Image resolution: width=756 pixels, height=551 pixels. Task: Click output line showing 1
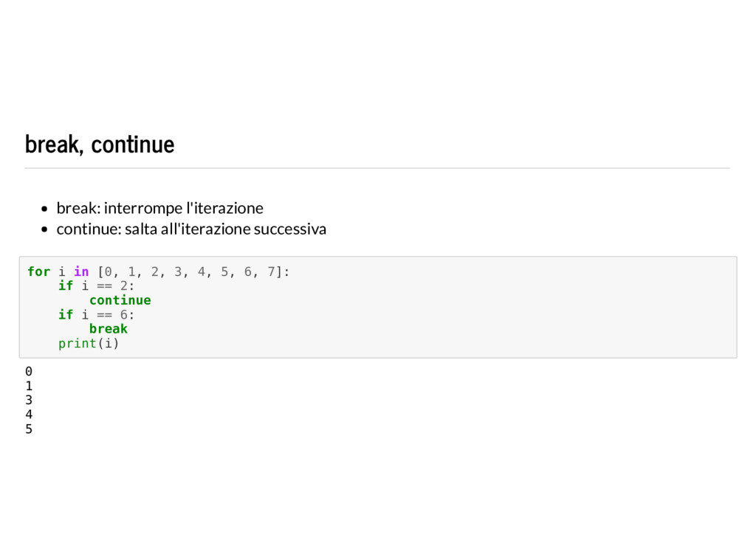[x=29, y=386]
